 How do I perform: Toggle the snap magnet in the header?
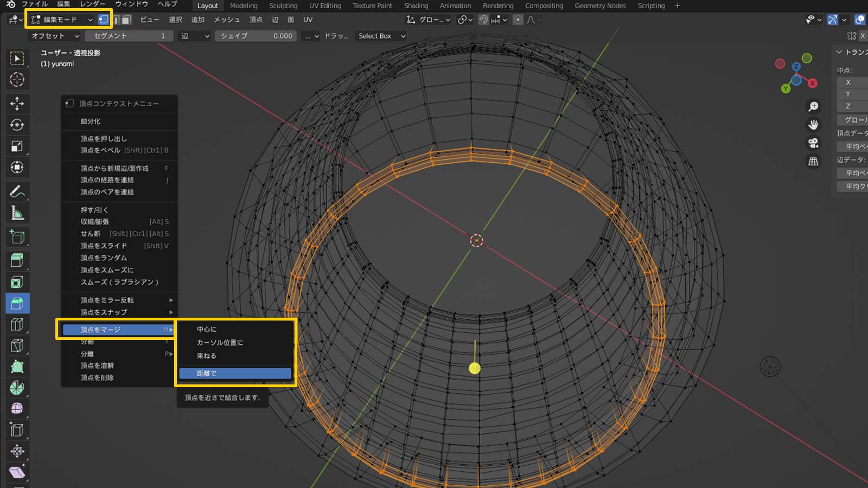pyautogui.click(x=483, y=20)
